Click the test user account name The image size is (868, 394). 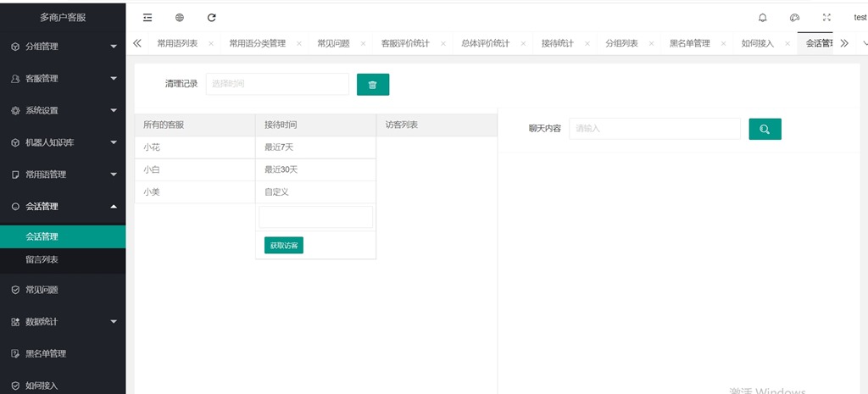tap(860, 18)
